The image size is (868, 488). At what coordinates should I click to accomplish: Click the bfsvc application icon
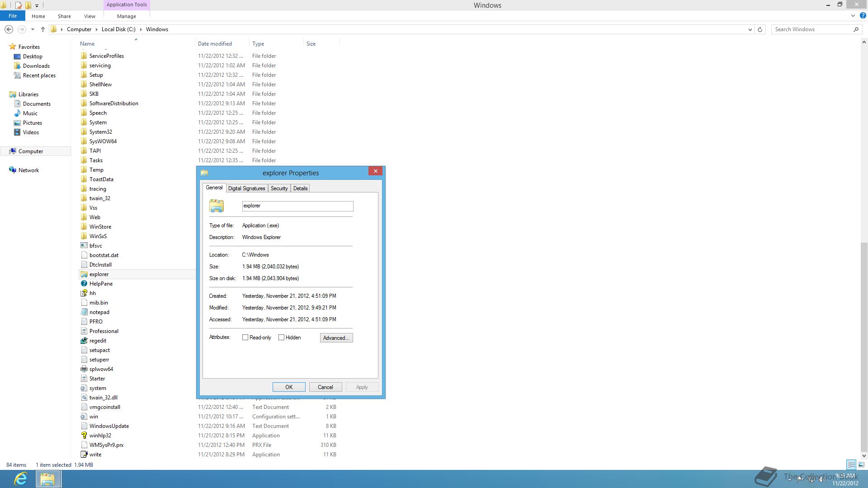[84, 246]
